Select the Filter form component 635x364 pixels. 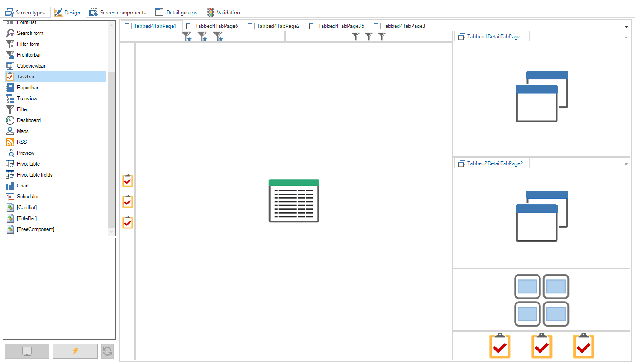pyautogui.click(x=55, y=44)
